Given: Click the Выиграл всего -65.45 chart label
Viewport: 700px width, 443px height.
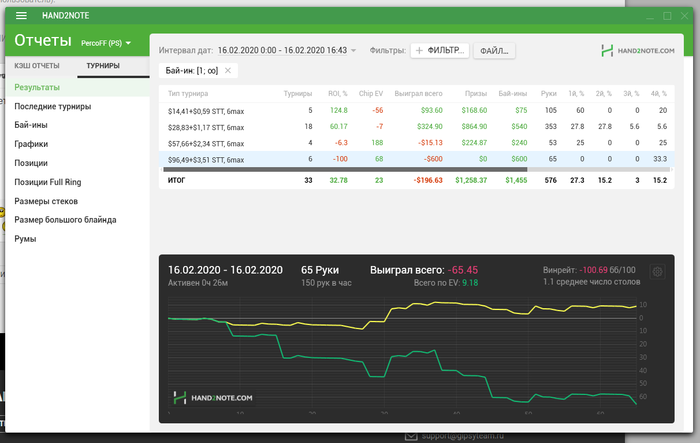Looking at the screenshot, I should pyautogui.click(x=424, y=270).
